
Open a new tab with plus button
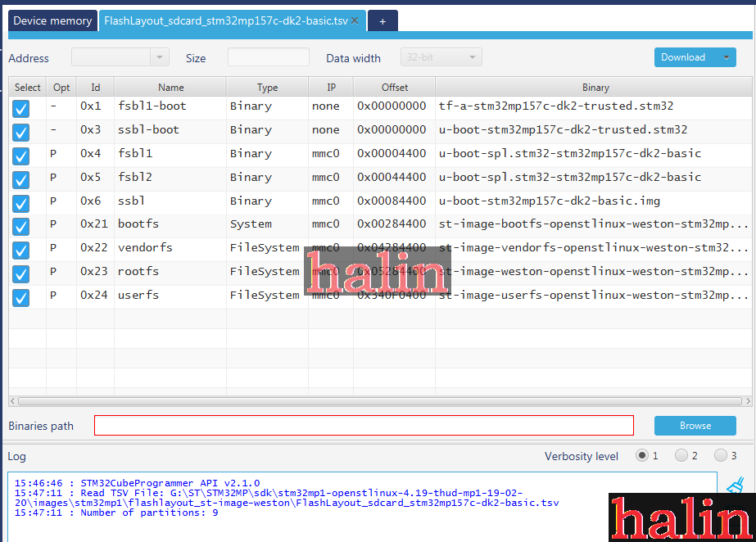[x=382, y=21]
